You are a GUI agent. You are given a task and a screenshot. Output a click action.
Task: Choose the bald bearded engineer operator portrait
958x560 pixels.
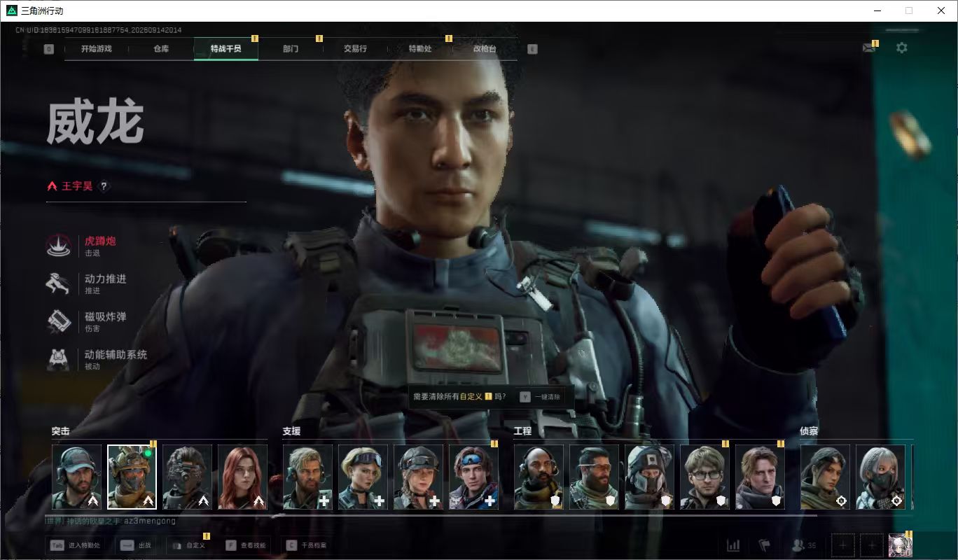click(x=539, y=477)
